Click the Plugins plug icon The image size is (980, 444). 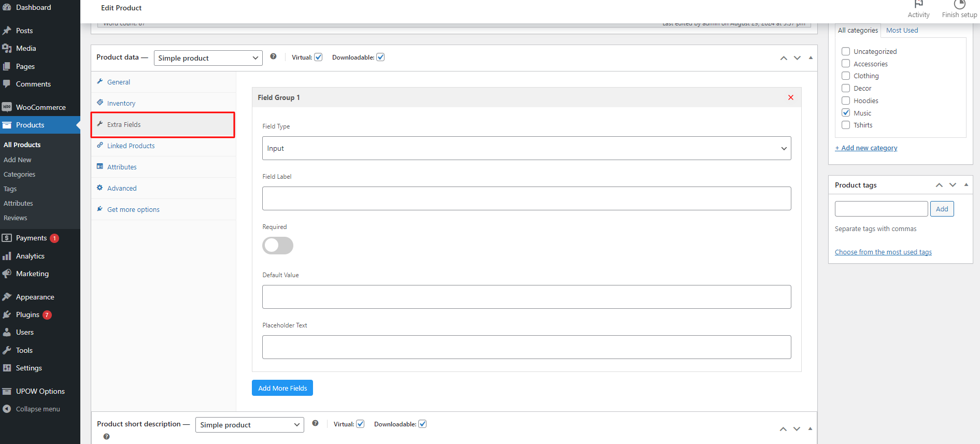coord(7,314)
